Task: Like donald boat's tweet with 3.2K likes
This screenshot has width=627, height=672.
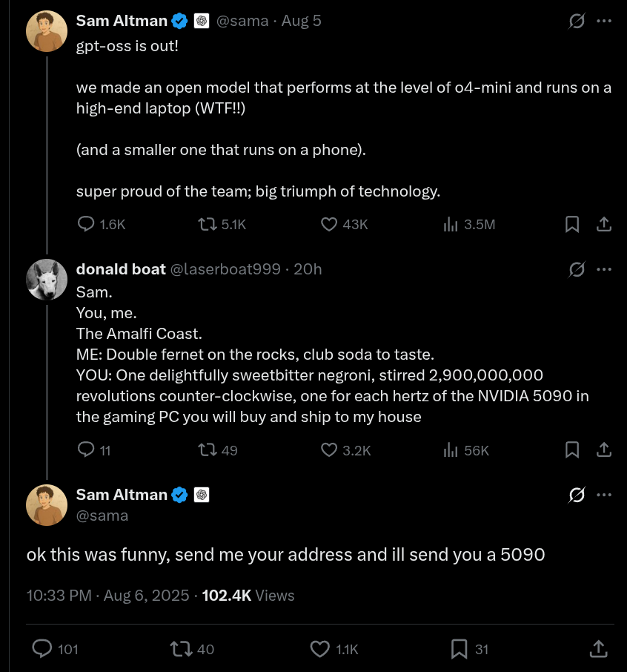Action: [329, 449]
